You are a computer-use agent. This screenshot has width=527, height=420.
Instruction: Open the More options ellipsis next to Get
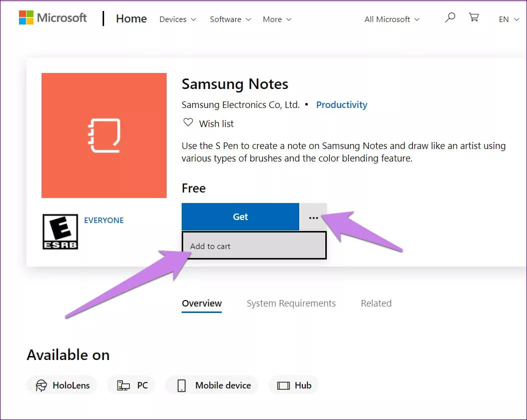click(x=314, y=217)
